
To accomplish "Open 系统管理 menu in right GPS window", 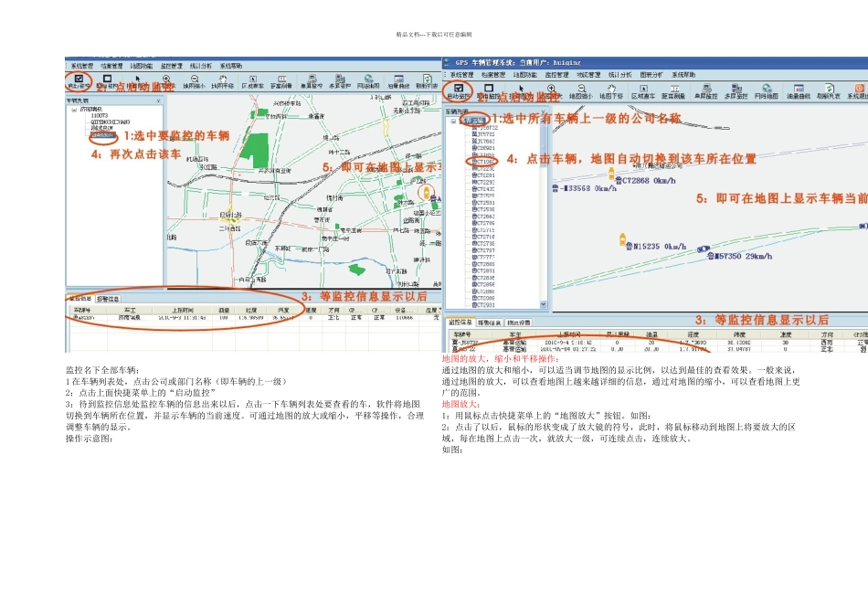I will 461,74.
